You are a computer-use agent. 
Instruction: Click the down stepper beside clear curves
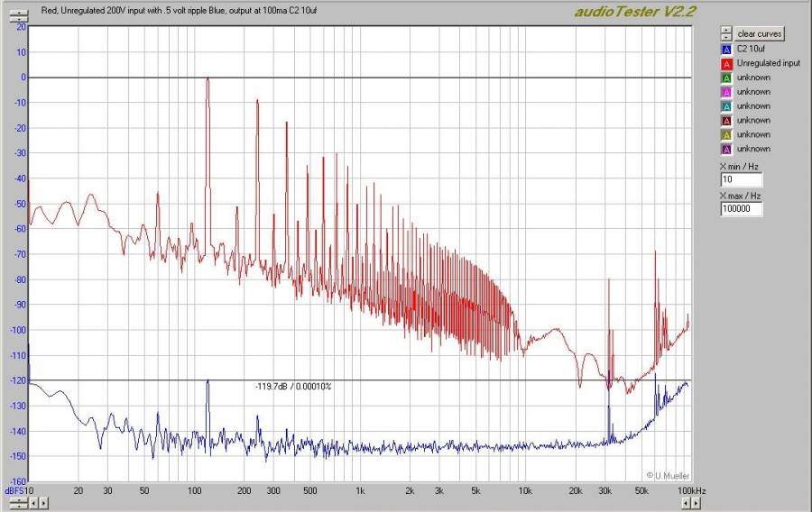point(725,36)
